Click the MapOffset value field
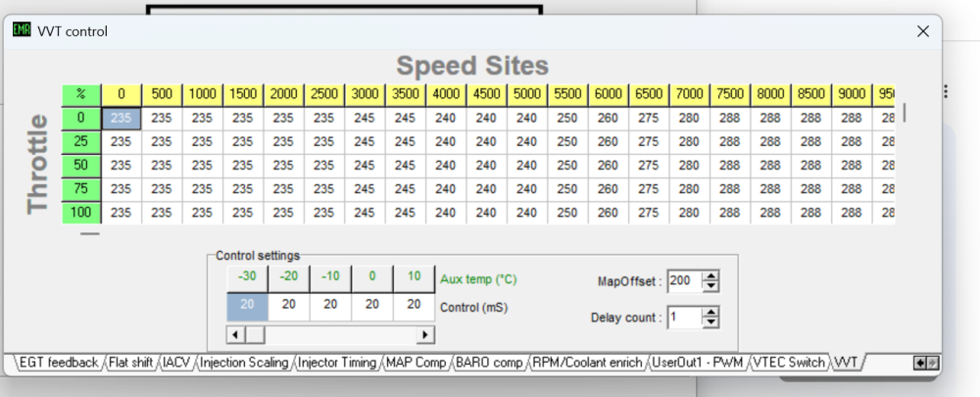This screenshot has height=397, width=980. (683, 282)
